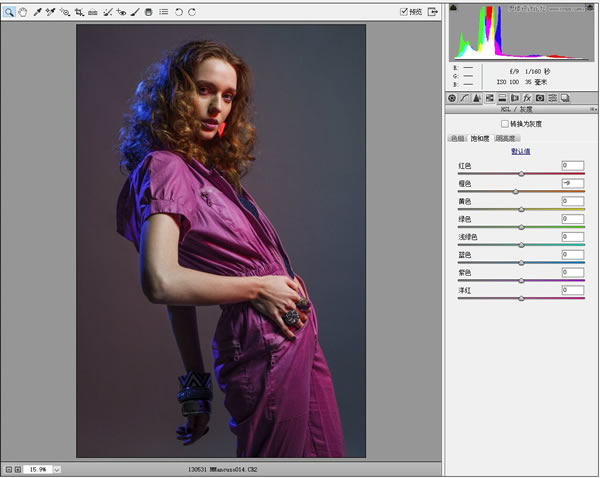
Task: Click the 洋红 value input field
Action: [573, 290]
